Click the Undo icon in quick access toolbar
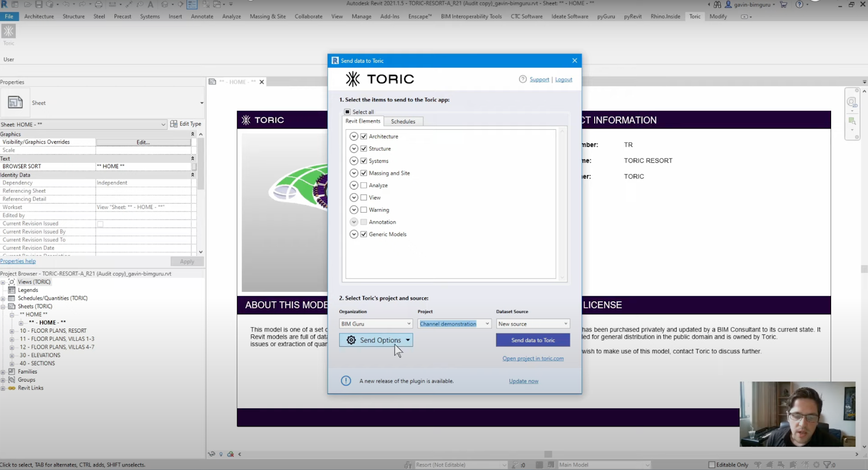Image resolution: width=868 pixels, height=470 pixels. click(66, 4)
